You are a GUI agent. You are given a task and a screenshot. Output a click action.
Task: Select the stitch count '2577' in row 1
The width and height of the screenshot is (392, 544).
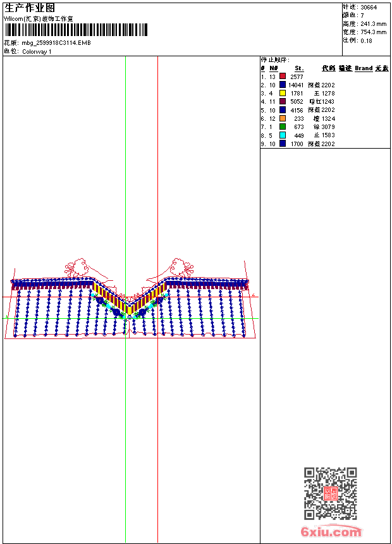pos(297,77)
